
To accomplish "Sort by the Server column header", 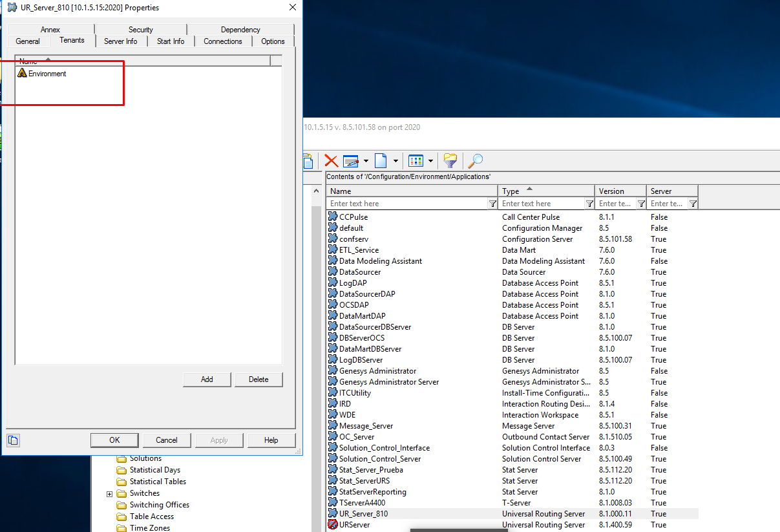I will pos(672,191).
